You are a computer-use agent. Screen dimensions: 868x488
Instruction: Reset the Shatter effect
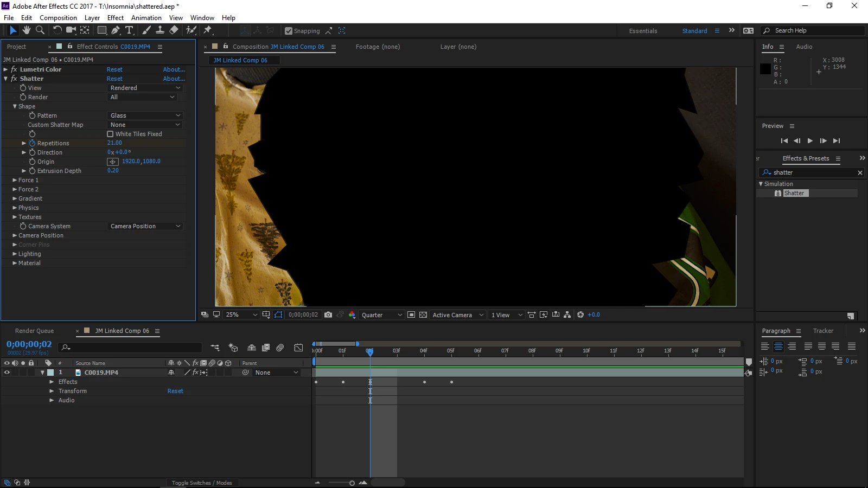click(x=114, y=79)
